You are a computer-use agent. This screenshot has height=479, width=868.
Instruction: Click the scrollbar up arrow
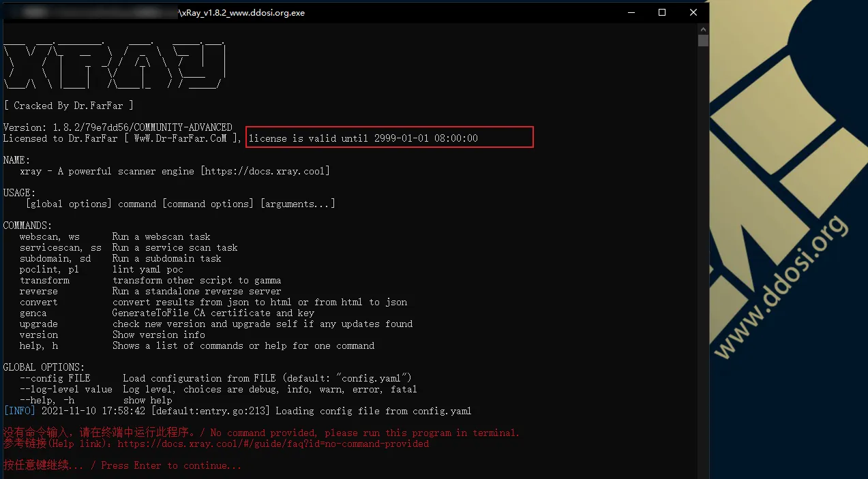point(703,29)
